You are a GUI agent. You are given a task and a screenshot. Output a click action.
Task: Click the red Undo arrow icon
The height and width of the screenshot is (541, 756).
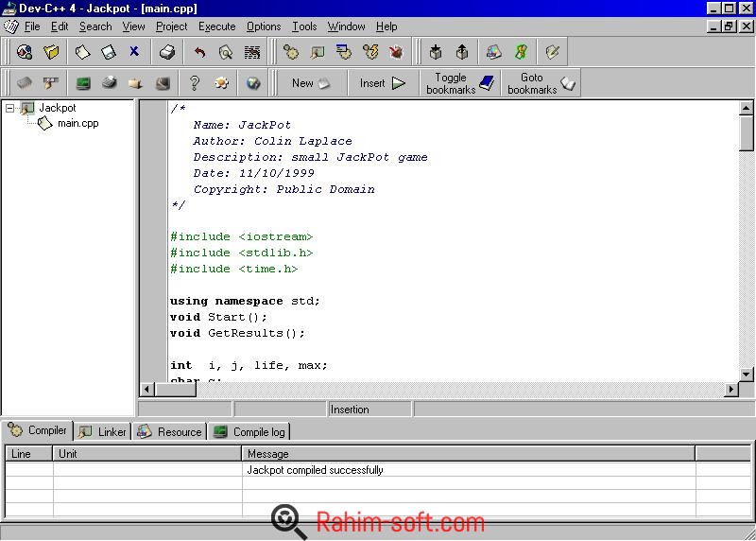(x=199, y=52)
